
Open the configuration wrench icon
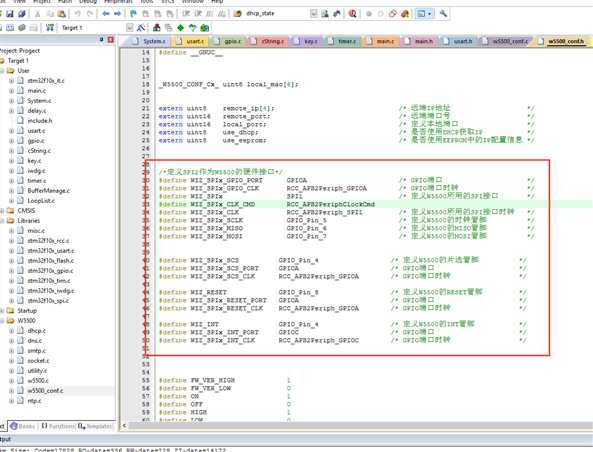[x=443, y=14]
